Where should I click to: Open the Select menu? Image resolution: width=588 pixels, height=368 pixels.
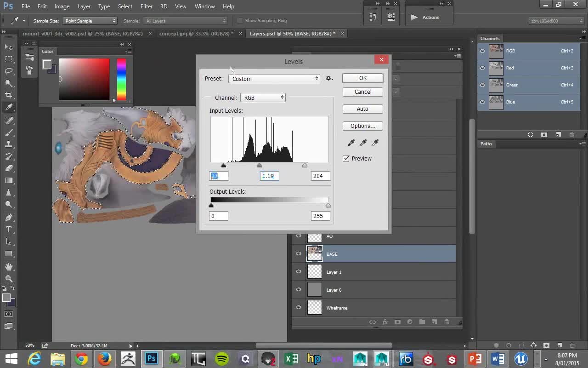125,6
